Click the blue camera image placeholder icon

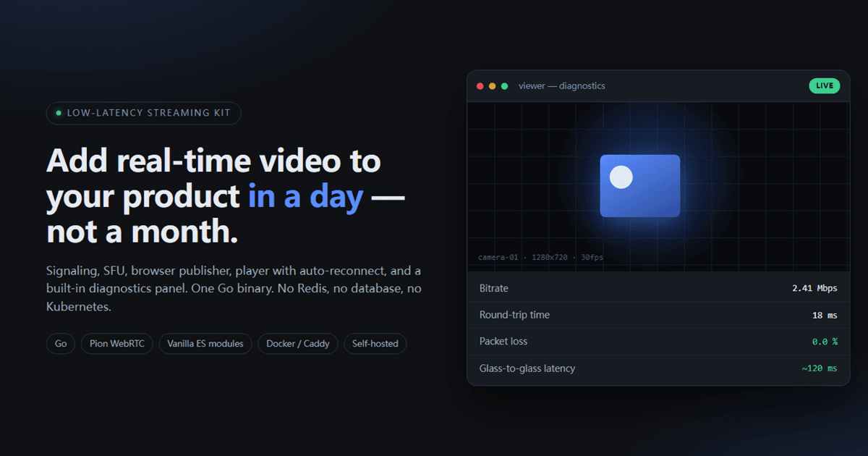point(640,186)
